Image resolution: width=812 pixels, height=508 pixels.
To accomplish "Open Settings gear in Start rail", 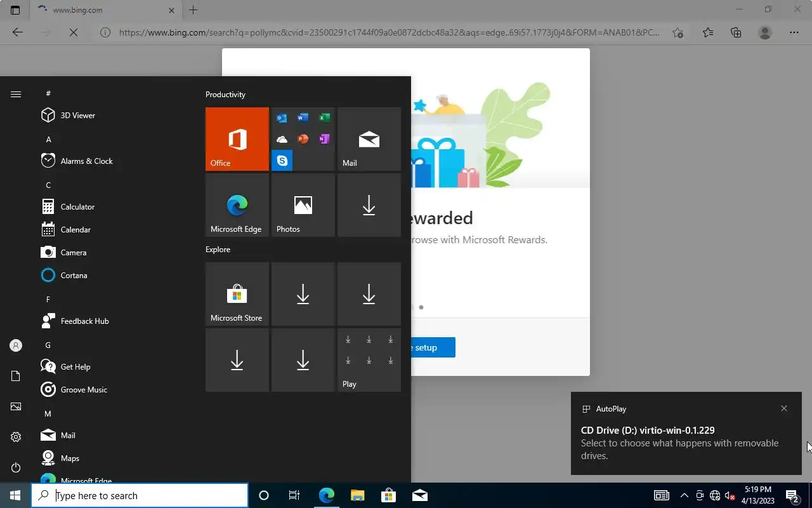I will click(x=16, y=437).
